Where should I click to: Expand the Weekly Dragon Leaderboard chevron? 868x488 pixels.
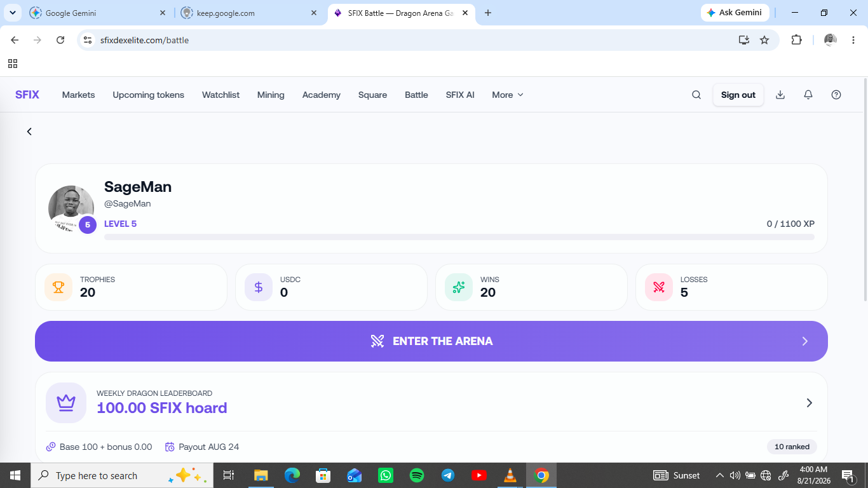pyautogui.click(x=810, y=403)
